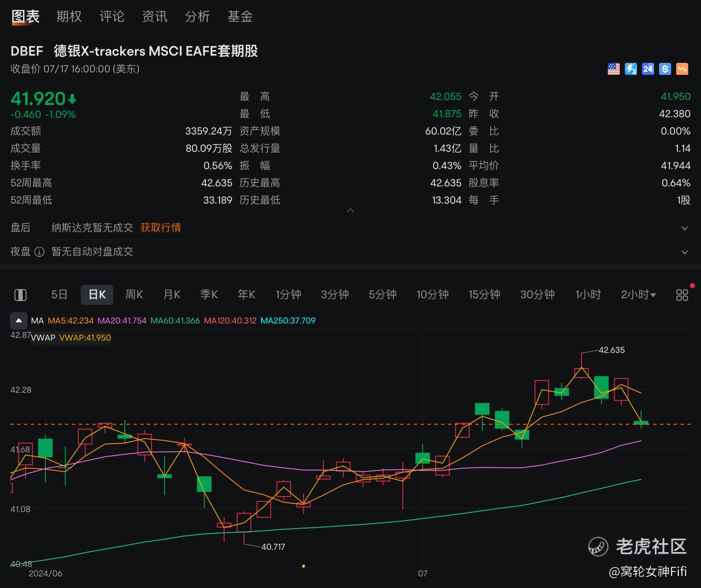Screen dimensions: 701x588
Task: Select the 月K chart period
Action: click(172, 295)
